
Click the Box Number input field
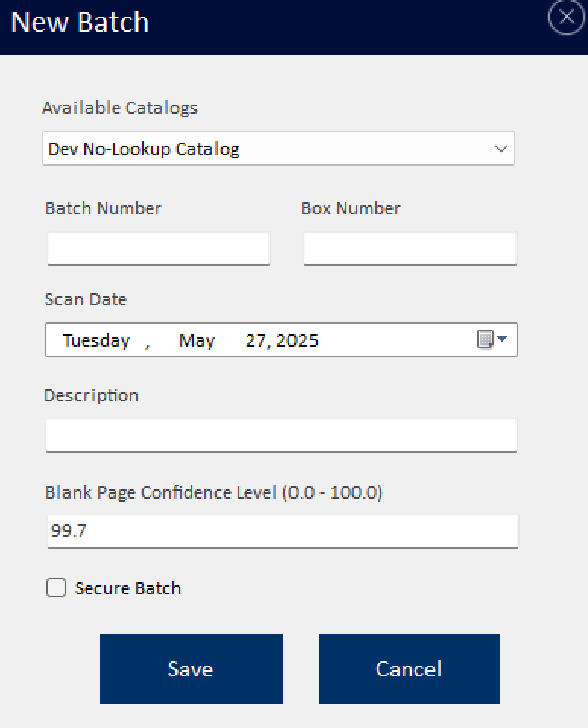[409, 248]
